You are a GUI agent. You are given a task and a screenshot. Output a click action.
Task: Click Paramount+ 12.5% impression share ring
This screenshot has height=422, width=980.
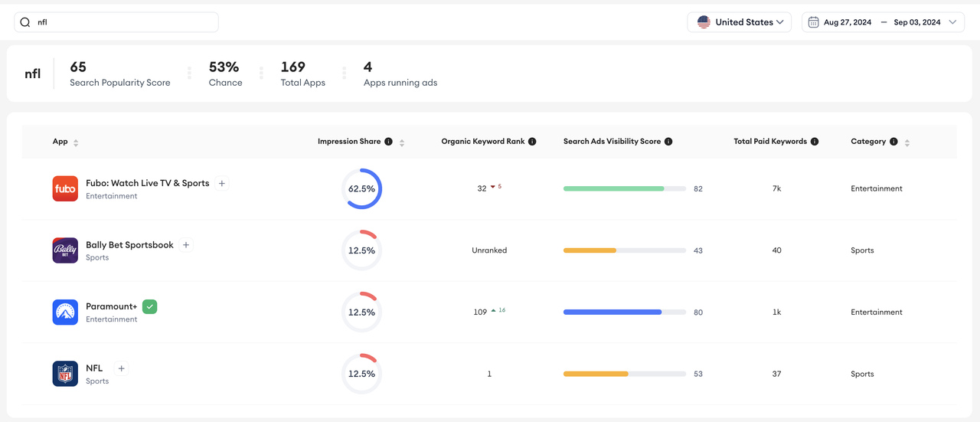coord(361,312)
